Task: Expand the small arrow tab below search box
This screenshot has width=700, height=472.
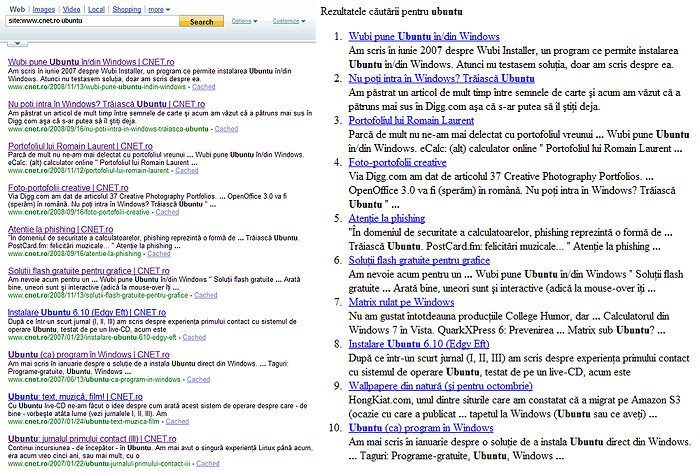Action: pyautogui.click(x=17, y=43)
